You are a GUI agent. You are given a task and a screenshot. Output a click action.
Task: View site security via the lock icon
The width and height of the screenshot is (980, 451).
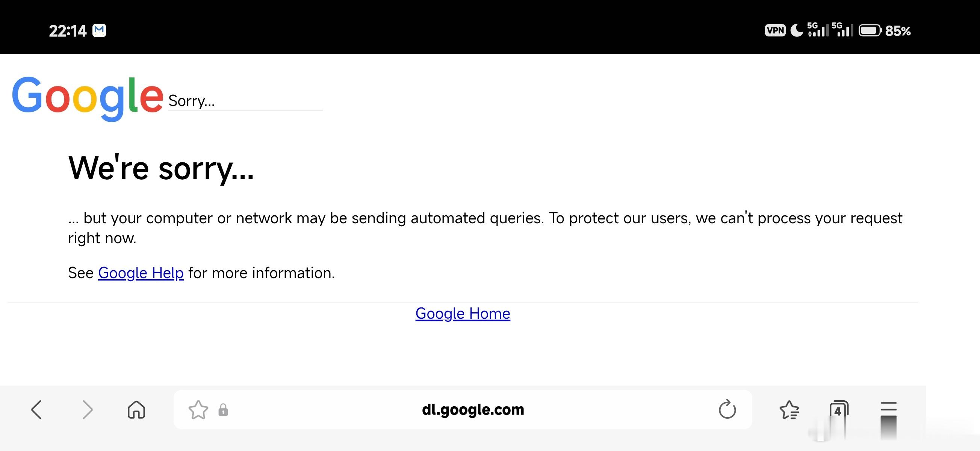pos(223,410)
